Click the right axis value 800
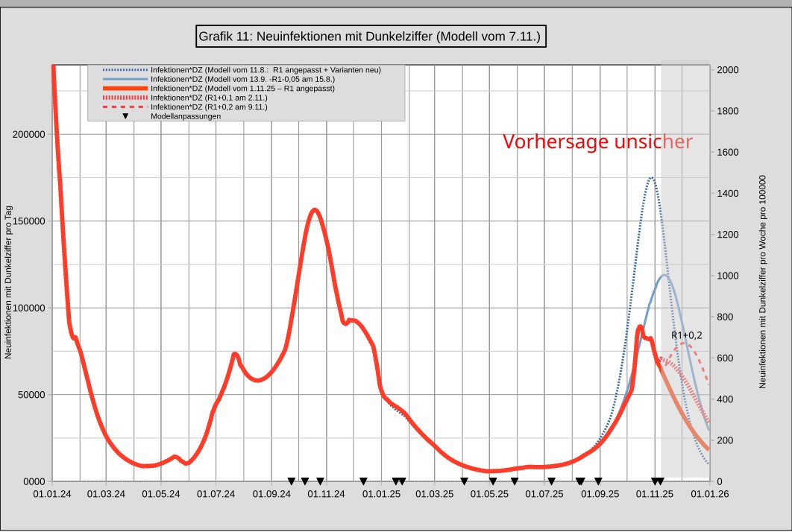 (x=726, y=317)
